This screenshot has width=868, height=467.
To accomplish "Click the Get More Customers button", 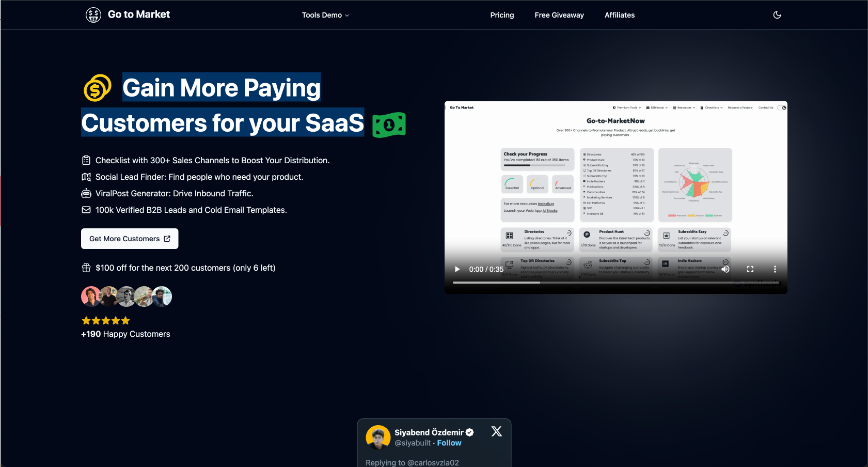I will 130,239.
